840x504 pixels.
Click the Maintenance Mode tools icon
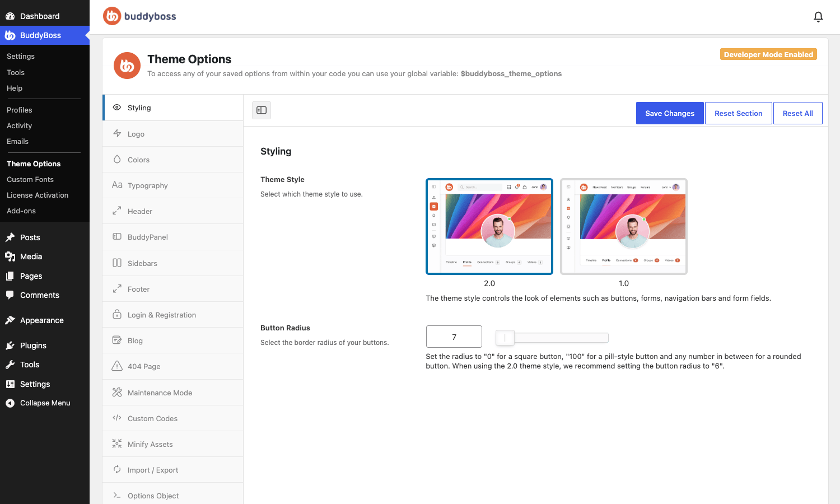(117, 392)
